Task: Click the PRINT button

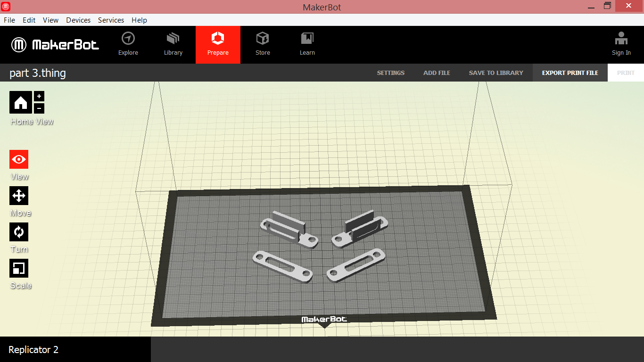Action: (626, 73)
